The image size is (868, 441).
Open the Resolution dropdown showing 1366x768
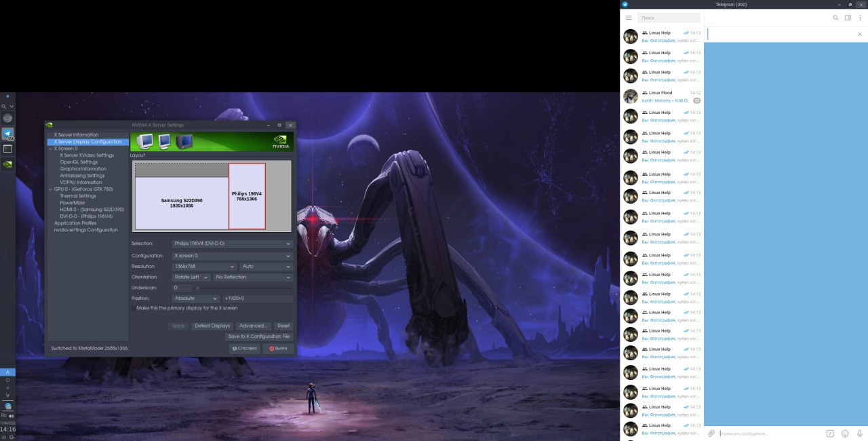[x=203, y=267]
